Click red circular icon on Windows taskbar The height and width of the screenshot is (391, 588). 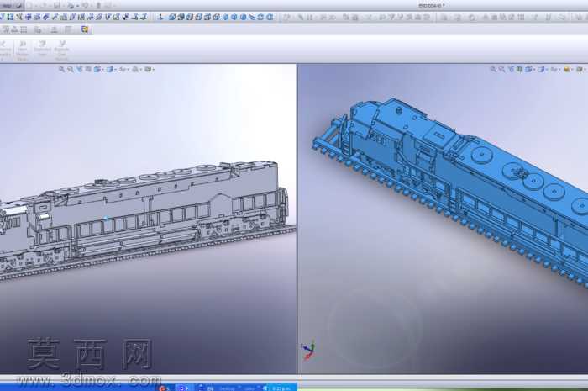pyautogui.click(x=162, y=388)
